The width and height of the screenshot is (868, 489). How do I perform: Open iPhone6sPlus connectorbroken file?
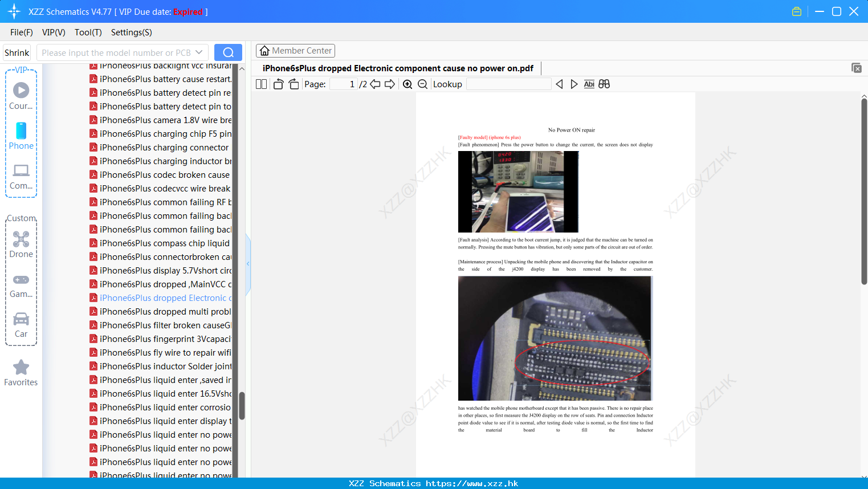pos(160,257)
